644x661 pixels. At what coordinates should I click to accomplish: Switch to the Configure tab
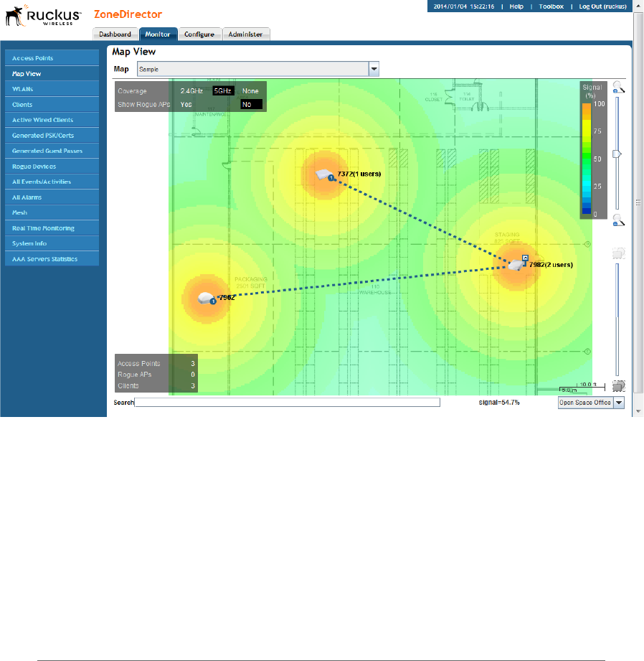click(x=199, y=34)
